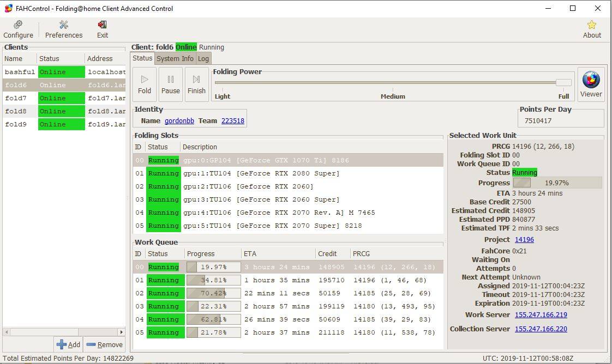The width and height of the screenshot is (612, 364).
Task: Select work queue row 05 at 21.78%
Action: tap(288, 332)
